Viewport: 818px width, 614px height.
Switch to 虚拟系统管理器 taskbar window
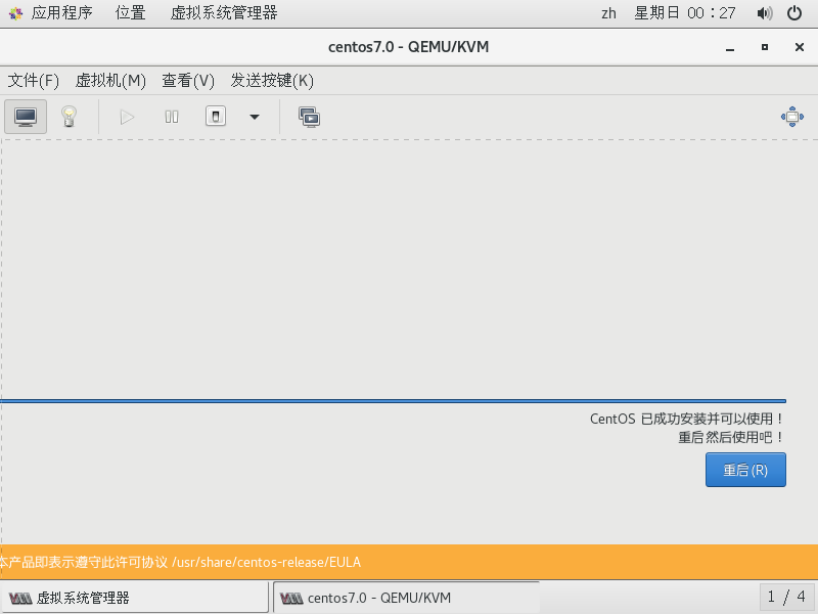pyautogui.click(x=135, y=597)
